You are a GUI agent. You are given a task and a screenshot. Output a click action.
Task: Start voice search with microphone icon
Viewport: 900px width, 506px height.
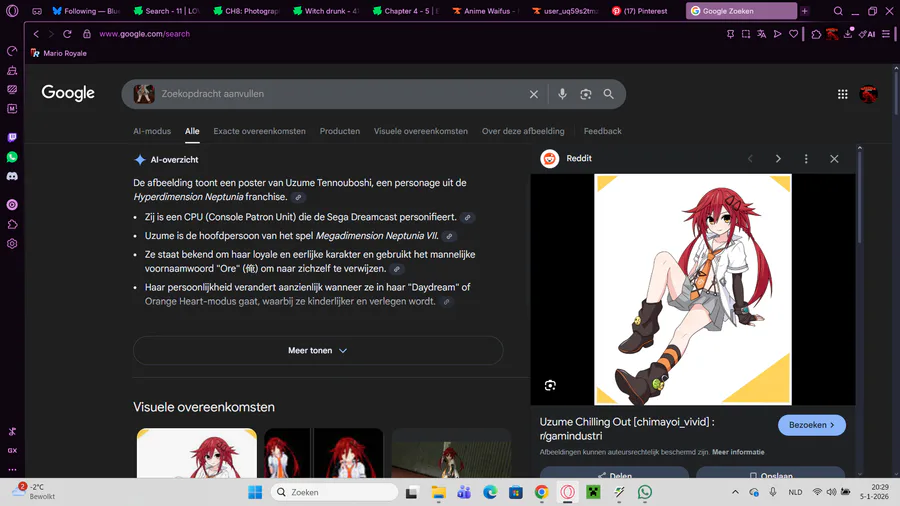point(562,94)
